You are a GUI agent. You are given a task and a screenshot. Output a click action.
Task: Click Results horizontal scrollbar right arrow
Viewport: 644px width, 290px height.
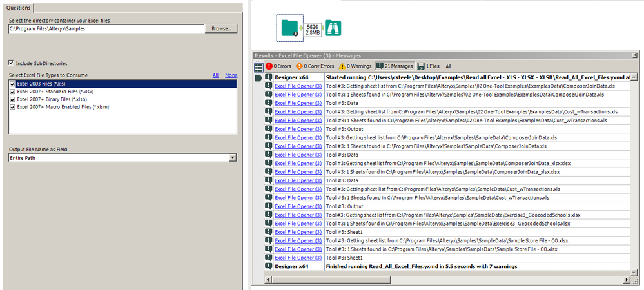[627, 280]
